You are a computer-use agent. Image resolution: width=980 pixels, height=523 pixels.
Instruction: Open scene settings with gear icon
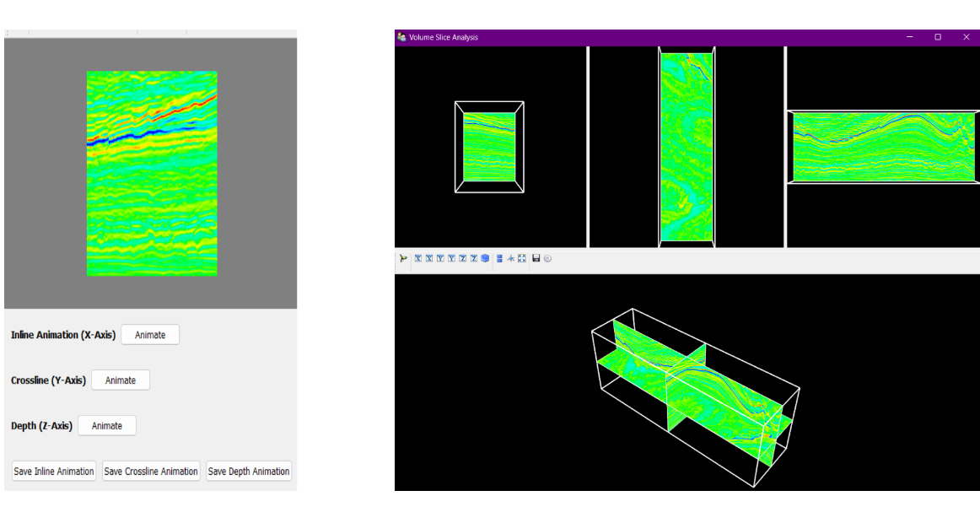point(547,259)
